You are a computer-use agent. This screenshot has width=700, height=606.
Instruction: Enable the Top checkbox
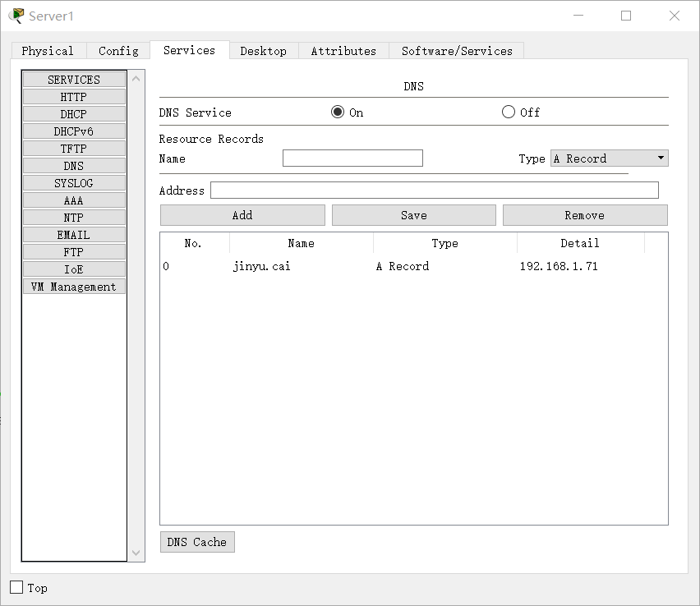[x=16, y=587]
